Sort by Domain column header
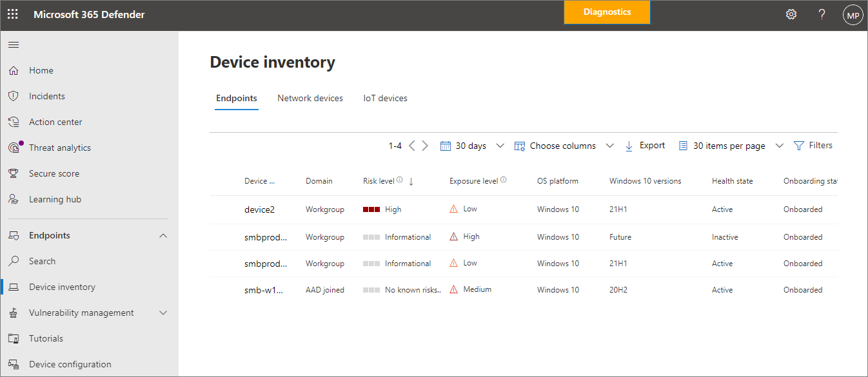This screenshot has height=377, width=868. (319, 181)
